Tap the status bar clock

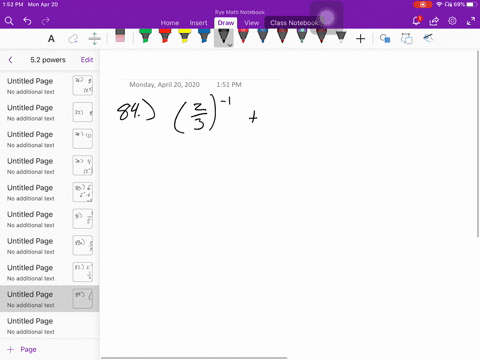pyautogui.click(x=13, y=4)
